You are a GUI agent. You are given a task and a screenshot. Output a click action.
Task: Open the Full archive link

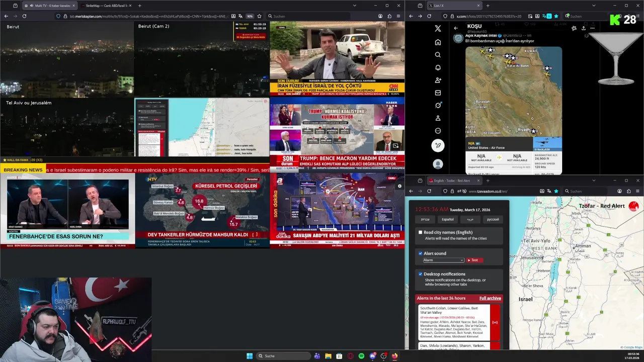coord(490,298)
